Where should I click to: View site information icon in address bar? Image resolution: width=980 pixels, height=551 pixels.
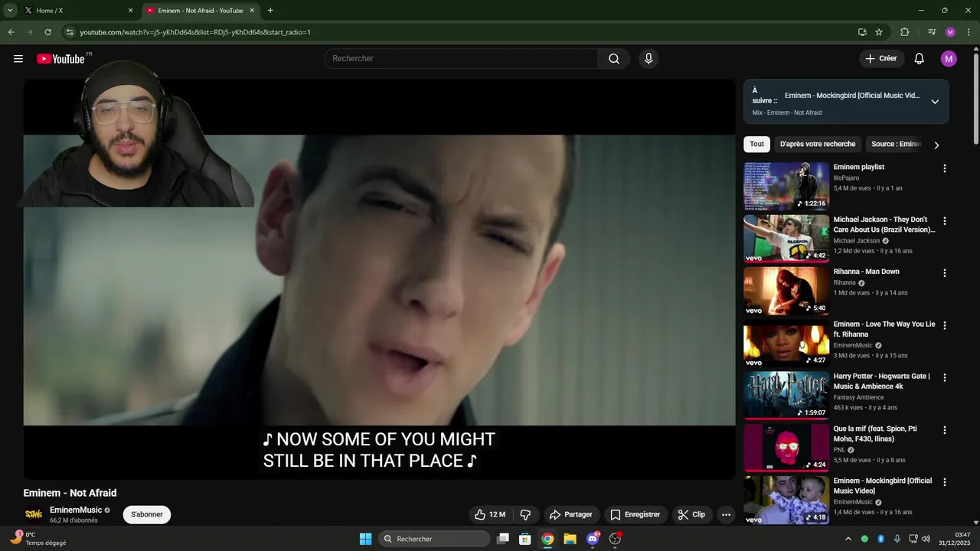point(70,32)
